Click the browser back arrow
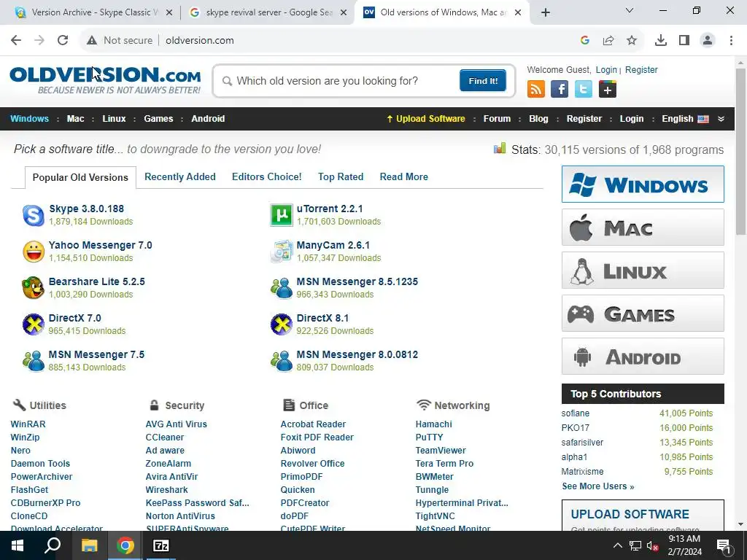Image resolution: width=747 pixels, height=560 pixels. (x=16, y=40)
